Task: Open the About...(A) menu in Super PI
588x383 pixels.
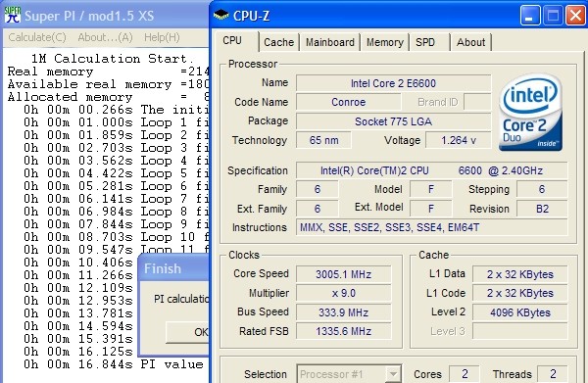Action: click(106, 37)
